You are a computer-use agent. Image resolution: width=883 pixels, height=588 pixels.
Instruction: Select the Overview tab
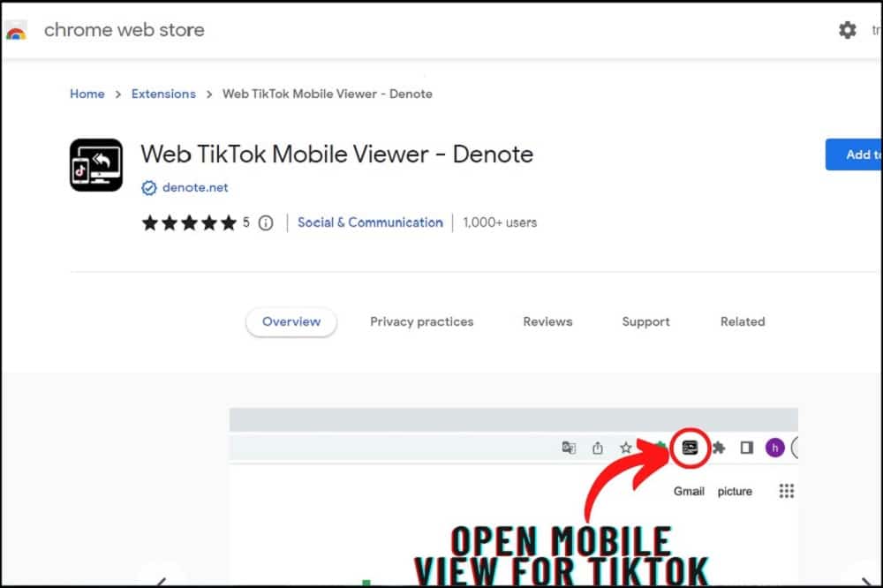(x=291, y=321)
